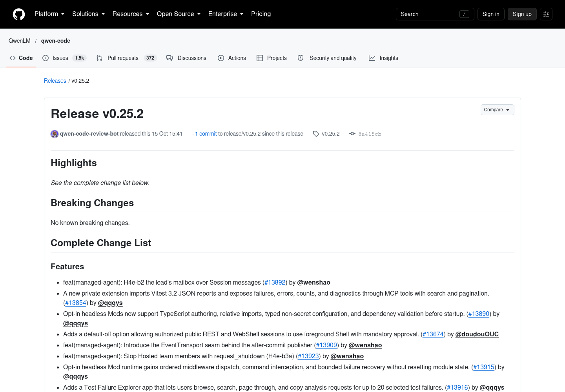Screen dimensions: 565x392
Task: Open the Pull requests tab
Action: coord(126,58)
